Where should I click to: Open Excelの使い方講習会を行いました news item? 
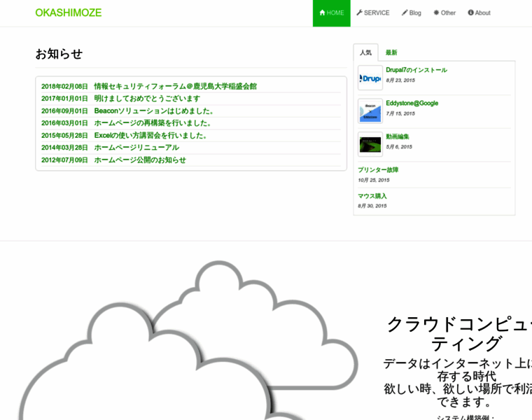pyautogui.click(x=150, y=135)
